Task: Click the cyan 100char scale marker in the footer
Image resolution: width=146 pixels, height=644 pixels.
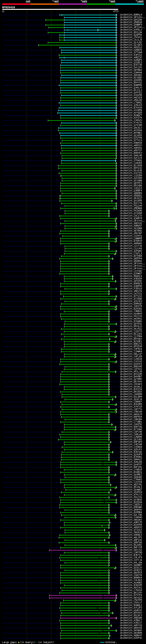Action: pyautogui.click(x=102, y=642)
